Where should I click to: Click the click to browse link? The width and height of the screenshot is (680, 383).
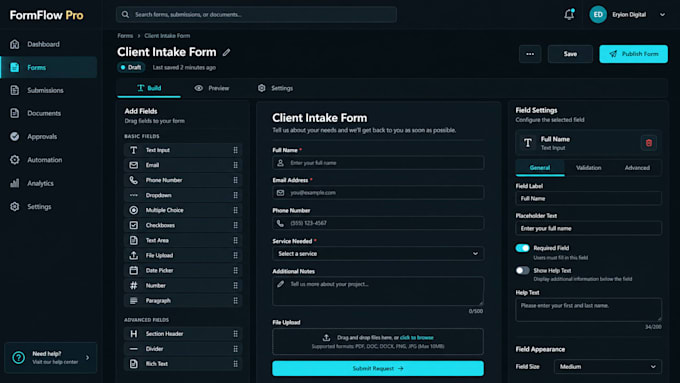417,337
